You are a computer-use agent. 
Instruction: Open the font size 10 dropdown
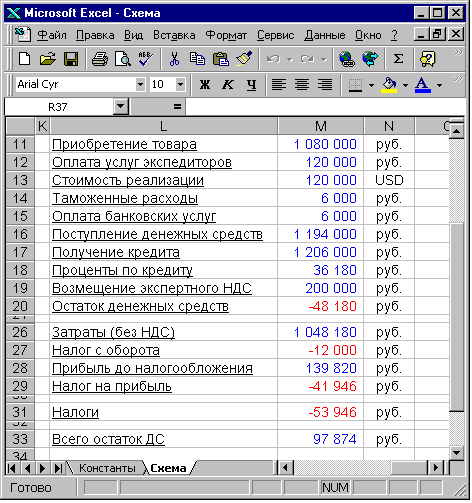click(x=180, y=84)
